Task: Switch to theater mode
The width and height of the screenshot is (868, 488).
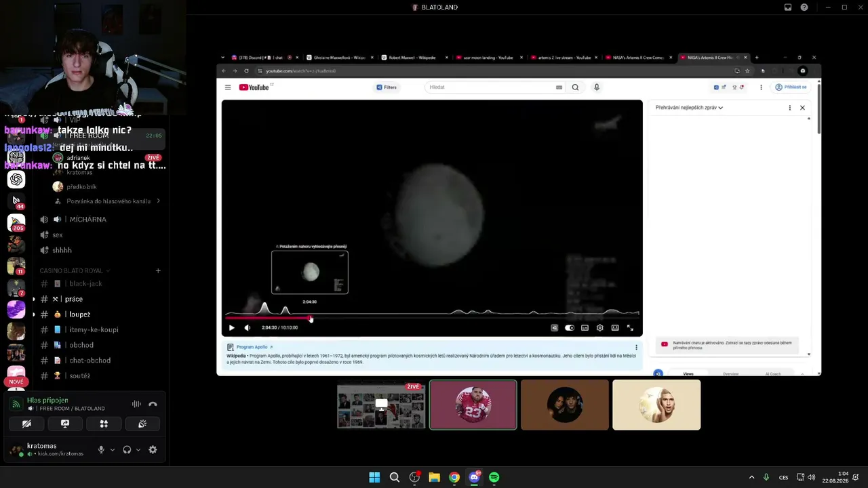Action: (615, 328)
